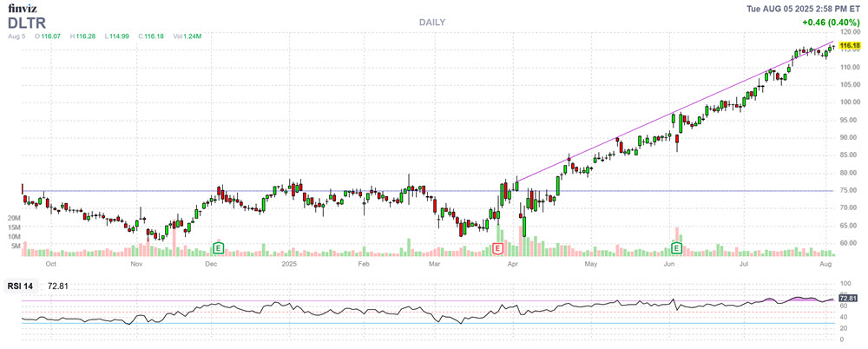Viewport: 868px width, 349px height.
Task: Click the volume value Vol 1.24M
Action: [x=187, y=36]
